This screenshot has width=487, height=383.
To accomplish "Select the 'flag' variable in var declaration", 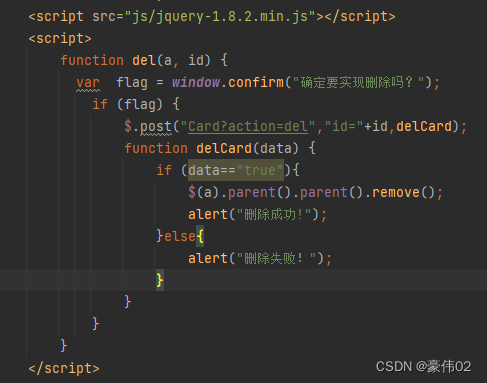I will point(132,82).
